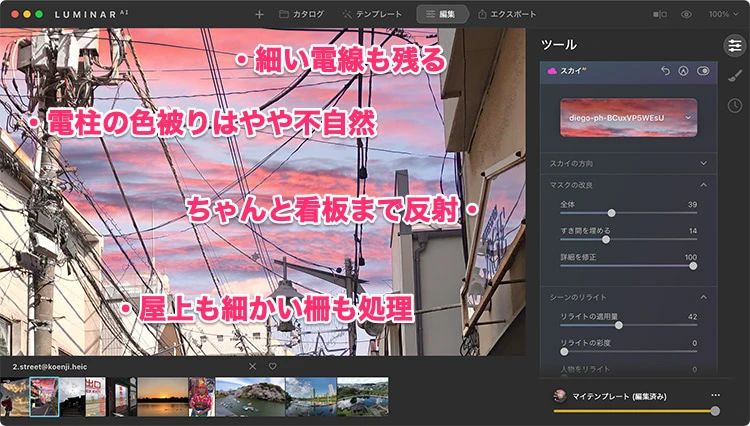Image resolution: width=750 pixels, height=426 pixels.
Task: Open the sky selection dropdown diego-ph-BCuxVP5WEsU
Action: point(628,117)
